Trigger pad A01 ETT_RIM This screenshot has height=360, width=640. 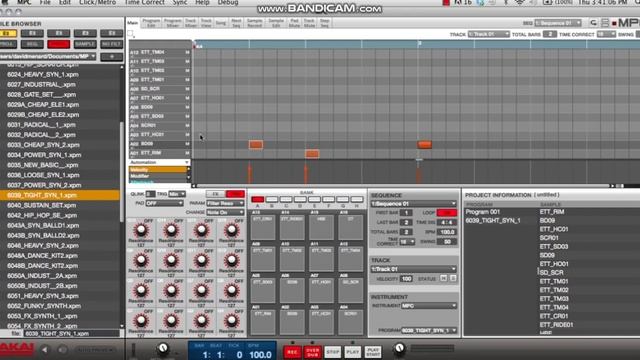[262, 322]
